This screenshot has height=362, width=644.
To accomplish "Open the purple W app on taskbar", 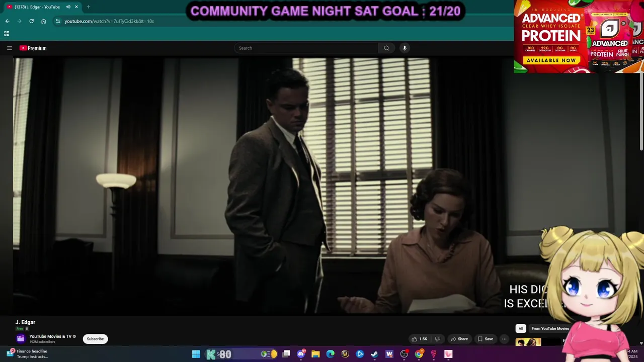I will [389, 354].
